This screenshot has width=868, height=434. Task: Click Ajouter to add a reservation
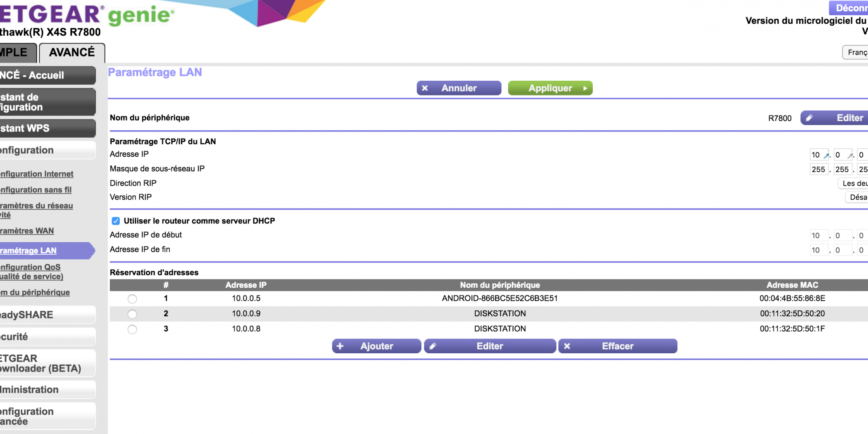point(376,346)
